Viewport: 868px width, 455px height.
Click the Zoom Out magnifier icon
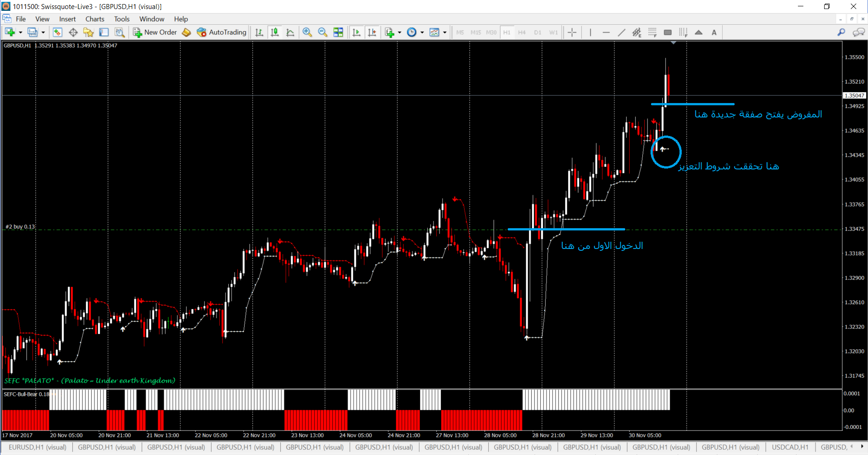coord(322,32)
